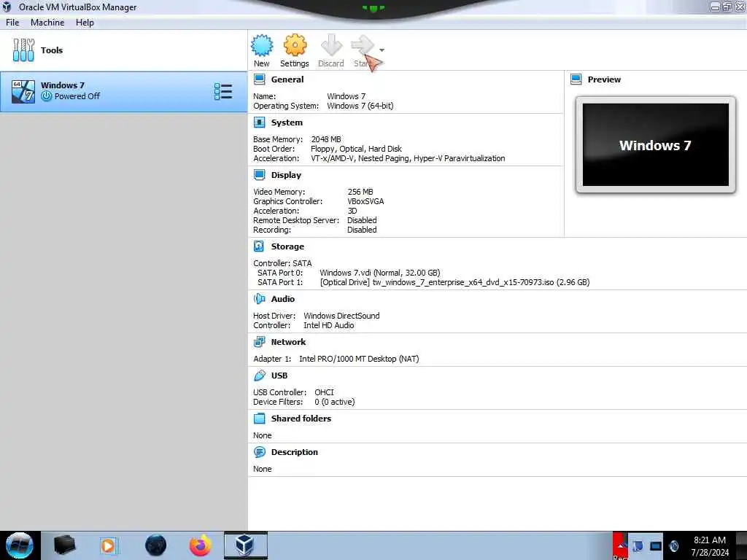This screenshot has height=560, width=747.
Task: Open the dropdown arrow next to Start
Action: pos(382,50)
